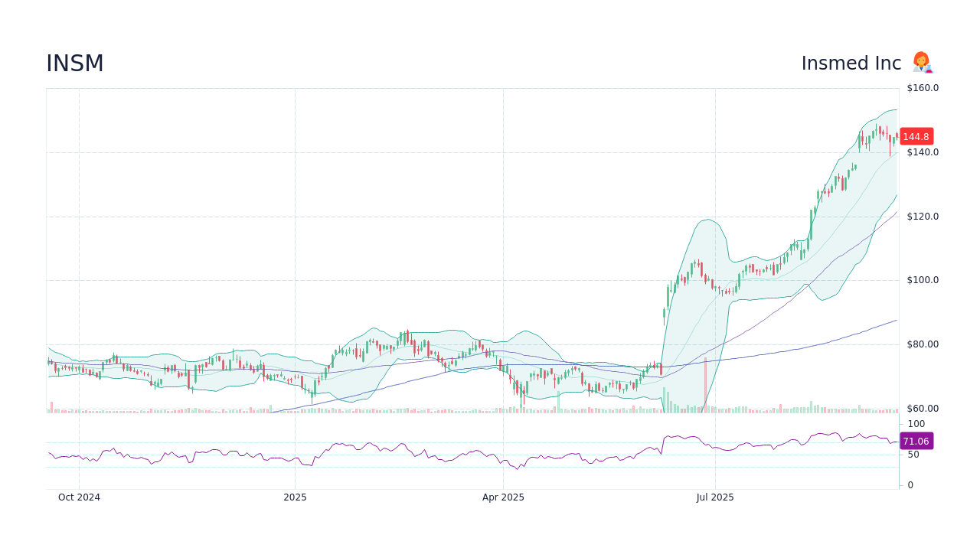Click the person emoji icon beside Insmed Inc
The image size is (980, 551).
922,63
